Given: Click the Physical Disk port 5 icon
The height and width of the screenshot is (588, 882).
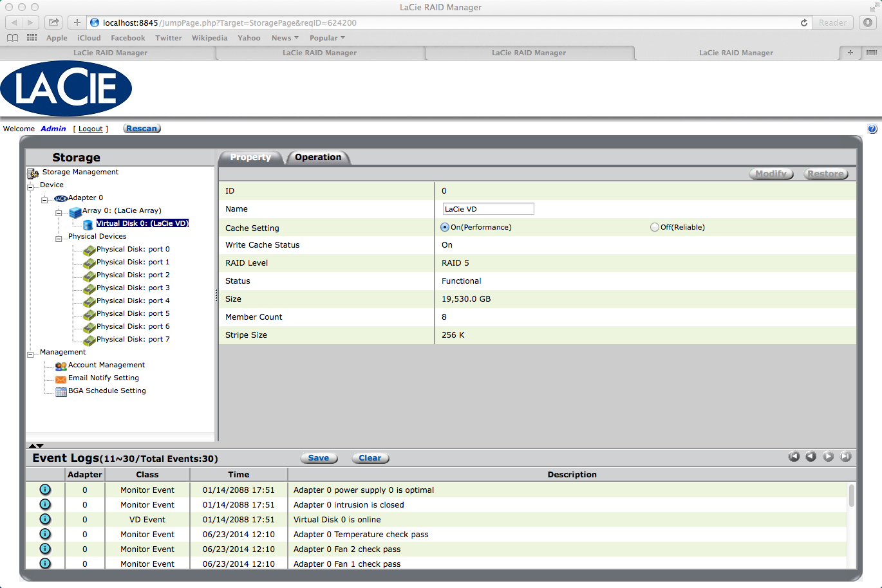Looking at the screenshot, I should tap(89, 315).
